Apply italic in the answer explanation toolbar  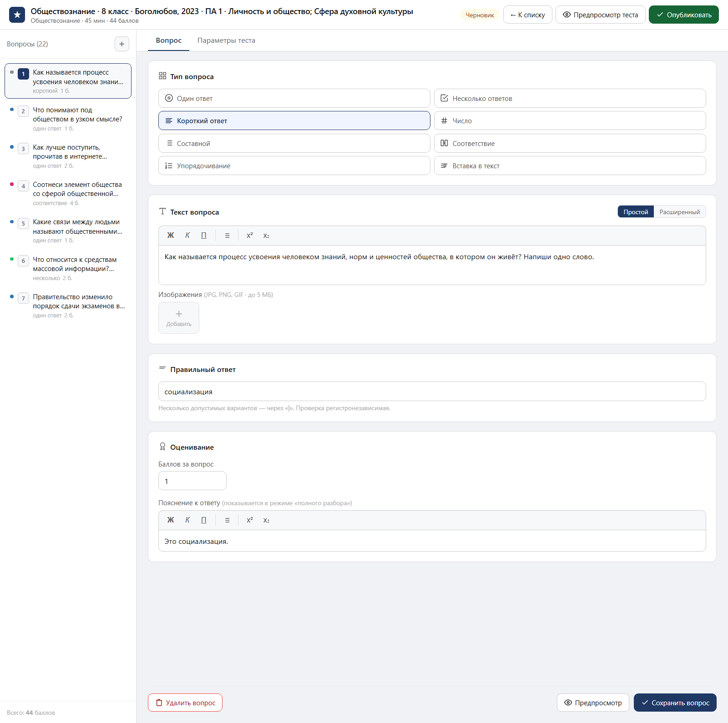[x=187, y=520]
